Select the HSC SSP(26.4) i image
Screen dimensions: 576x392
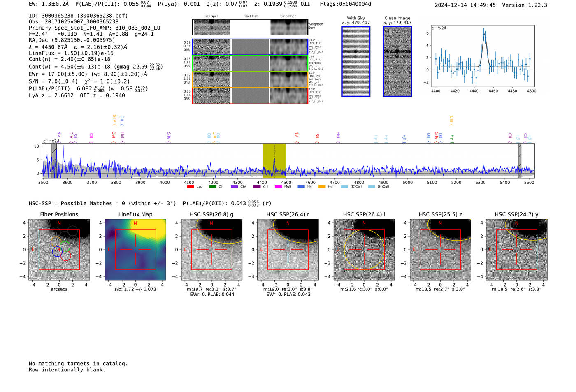[x=364, y=249]
